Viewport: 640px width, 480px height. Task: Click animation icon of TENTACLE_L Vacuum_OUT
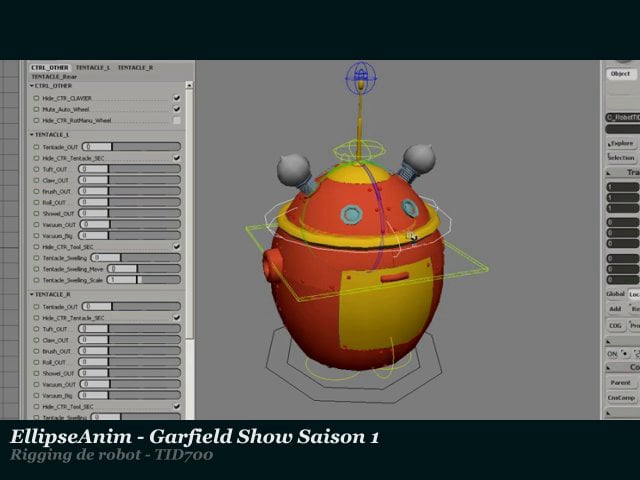click(36, 224)
